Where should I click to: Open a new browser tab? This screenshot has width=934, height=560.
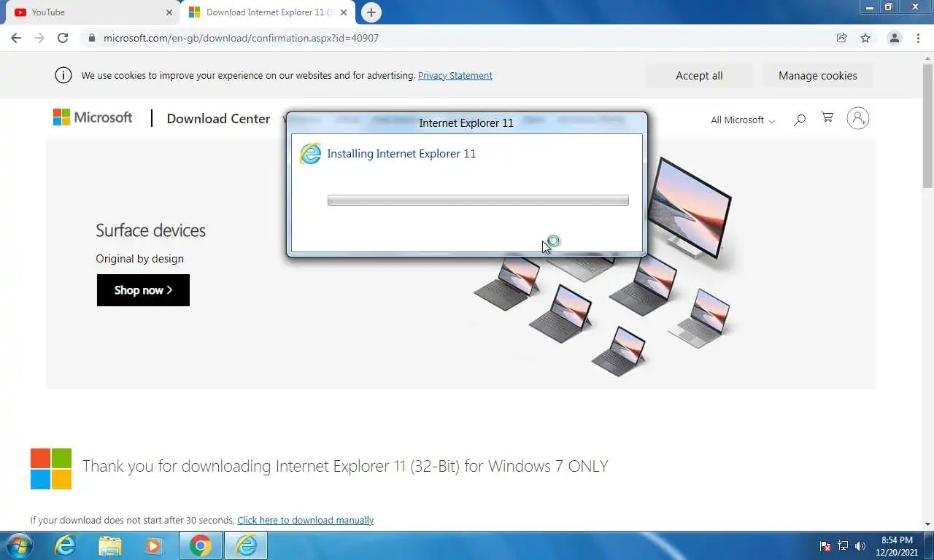point(371,12)
